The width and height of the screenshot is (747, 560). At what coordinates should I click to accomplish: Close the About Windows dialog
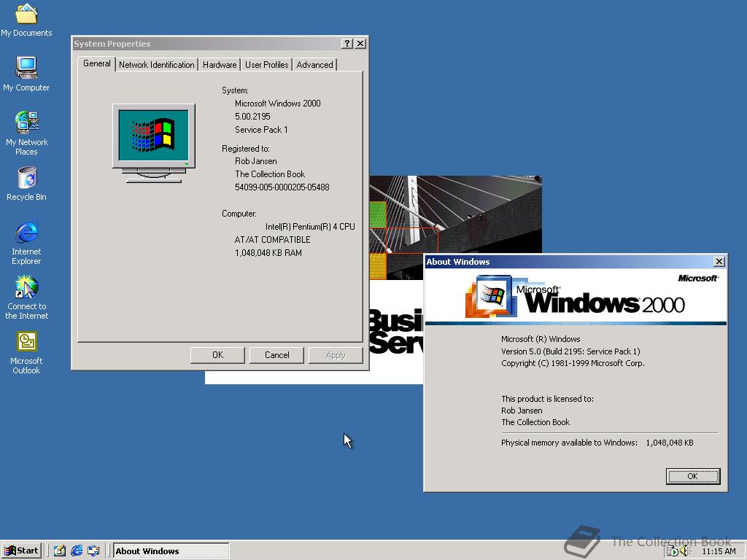719,262
